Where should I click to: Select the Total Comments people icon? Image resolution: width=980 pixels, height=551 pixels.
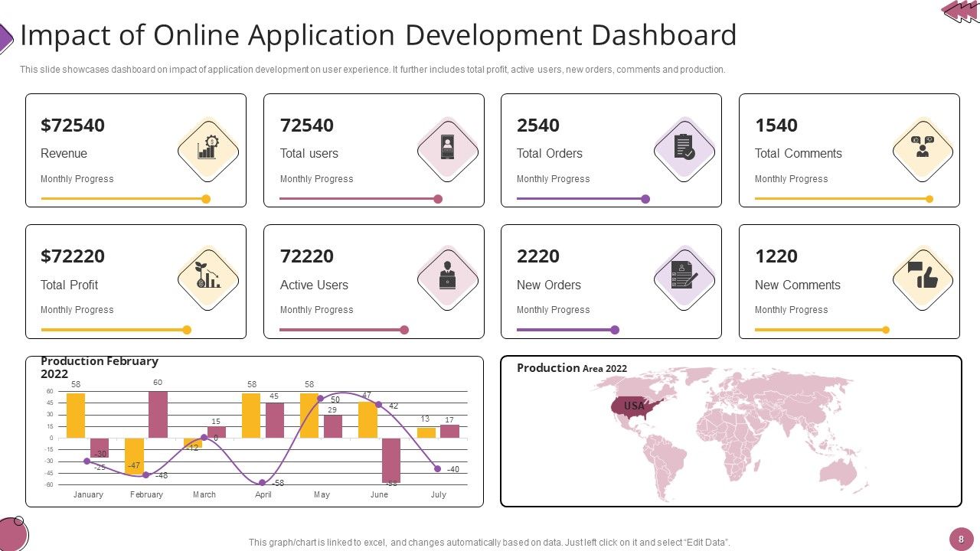[923, 148]
